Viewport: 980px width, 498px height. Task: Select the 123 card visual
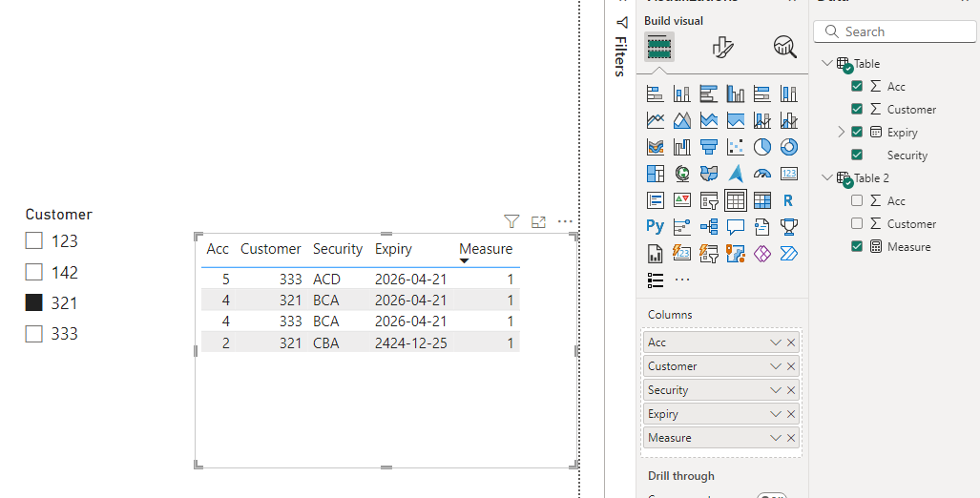[789, 173]
